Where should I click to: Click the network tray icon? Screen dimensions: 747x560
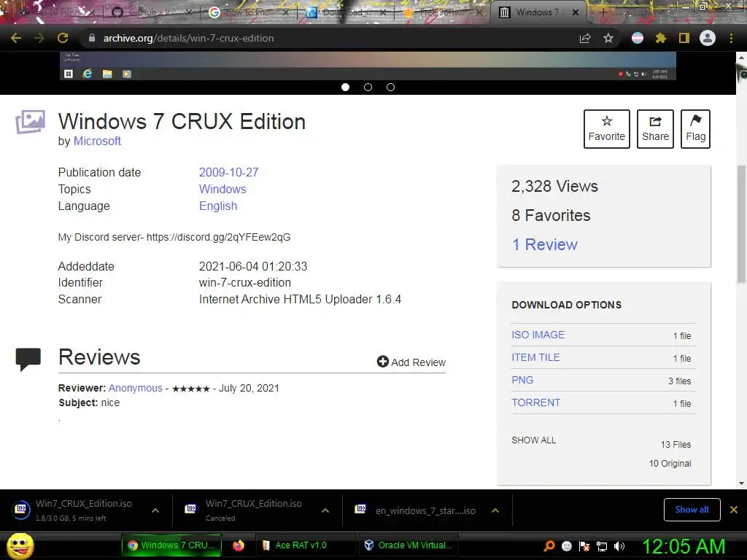(602, 545)
